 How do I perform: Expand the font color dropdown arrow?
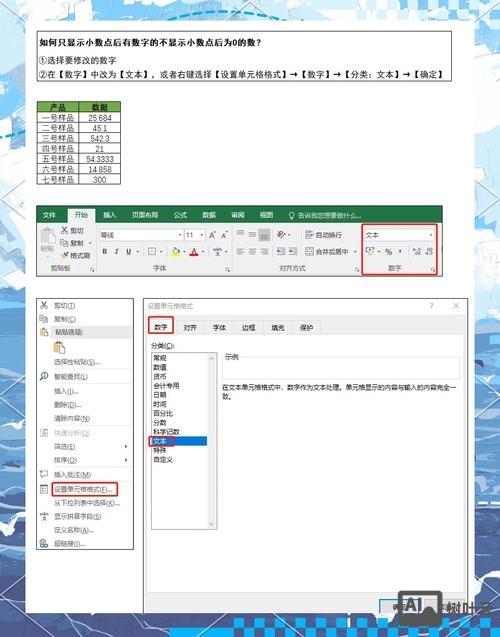(203, 252)
